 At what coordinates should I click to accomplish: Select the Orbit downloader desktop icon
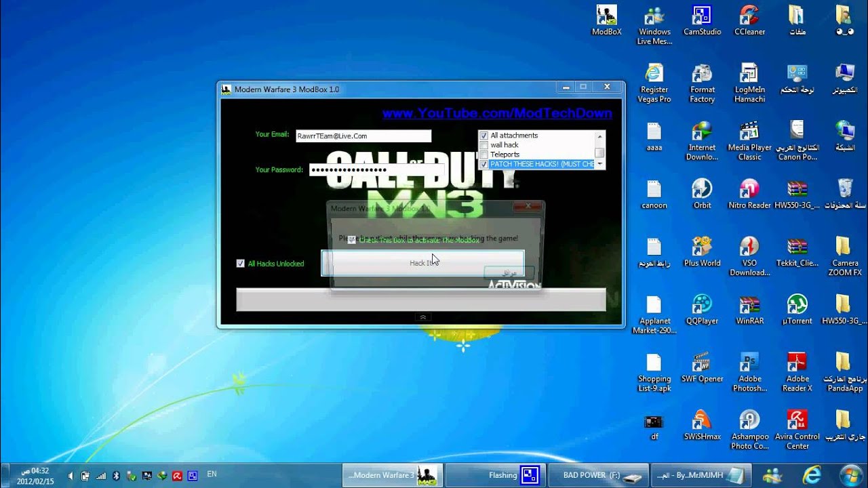pos(702,194)
